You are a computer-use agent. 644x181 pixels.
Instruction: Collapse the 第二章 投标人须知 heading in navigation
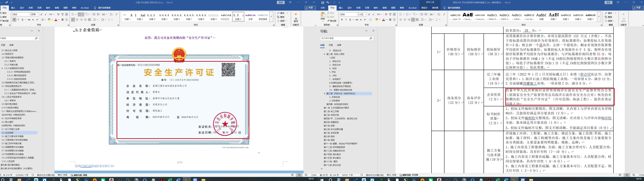tap(324, 54)
